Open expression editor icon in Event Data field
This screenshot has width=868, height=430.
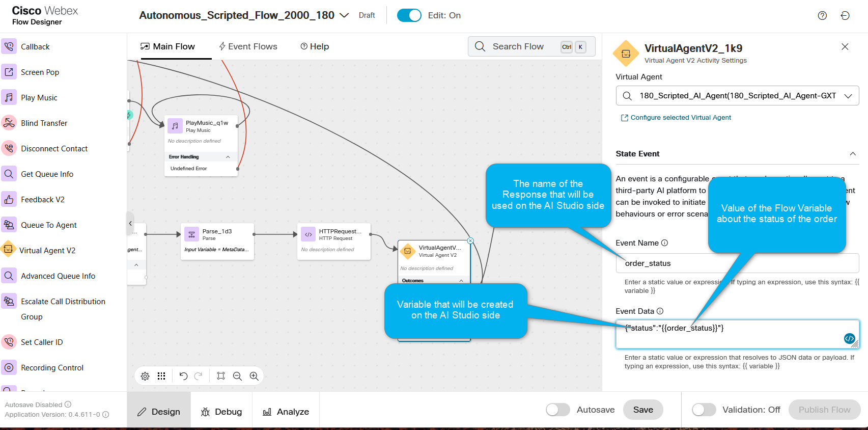point(849,338)
